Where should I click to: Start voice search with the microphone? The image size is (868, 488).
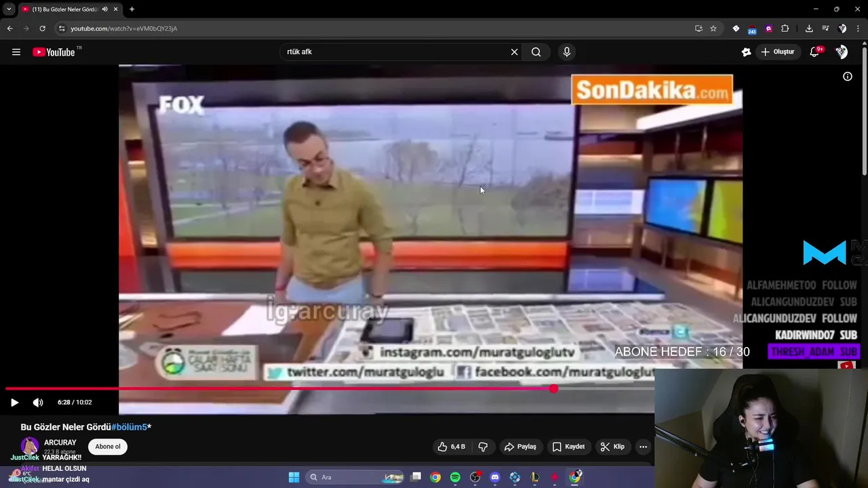[567, 52]
